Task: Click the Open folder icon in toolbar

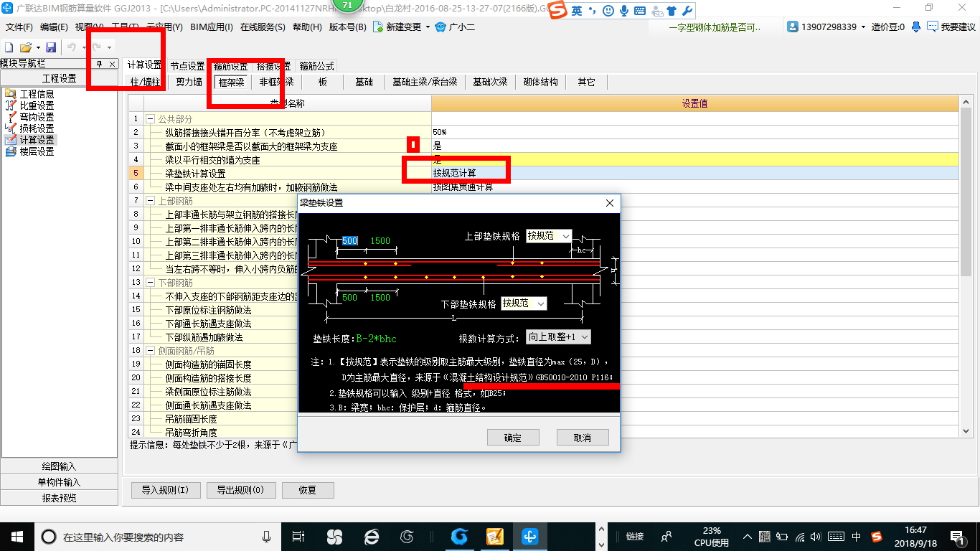Action: [25, 47]
